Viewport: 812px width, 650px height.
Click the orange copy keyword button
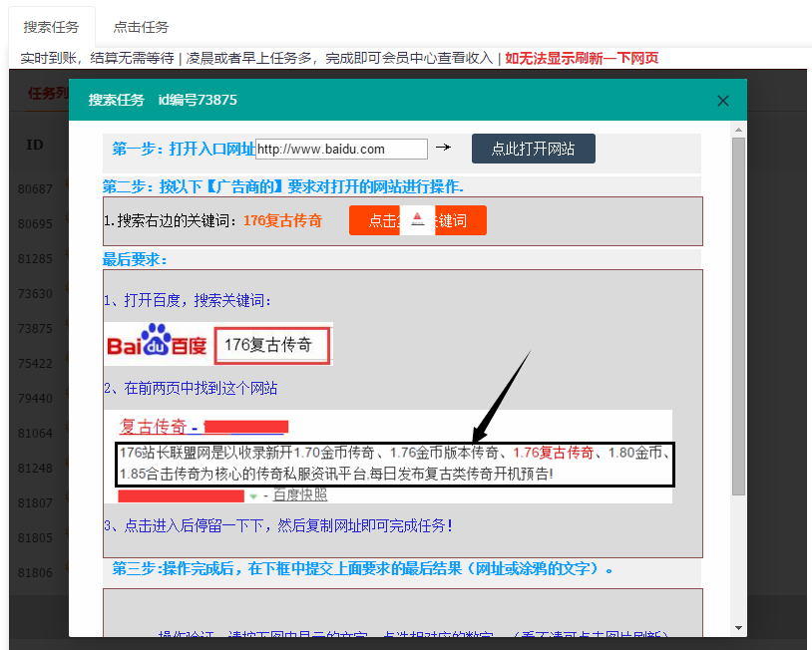(417, 220)
